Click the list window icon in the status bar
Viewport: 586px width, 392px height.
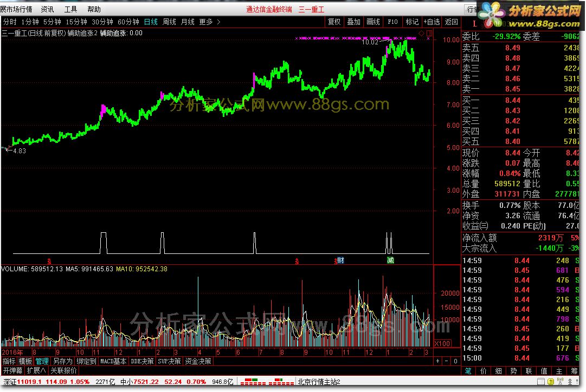pyautogui.click(x=541, y=382)
